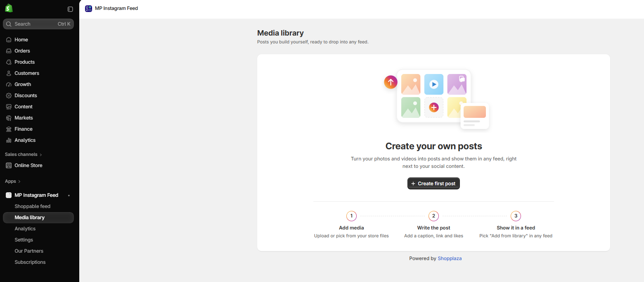Click 'Add a caption, link and likes' text

tap(433, 236)
